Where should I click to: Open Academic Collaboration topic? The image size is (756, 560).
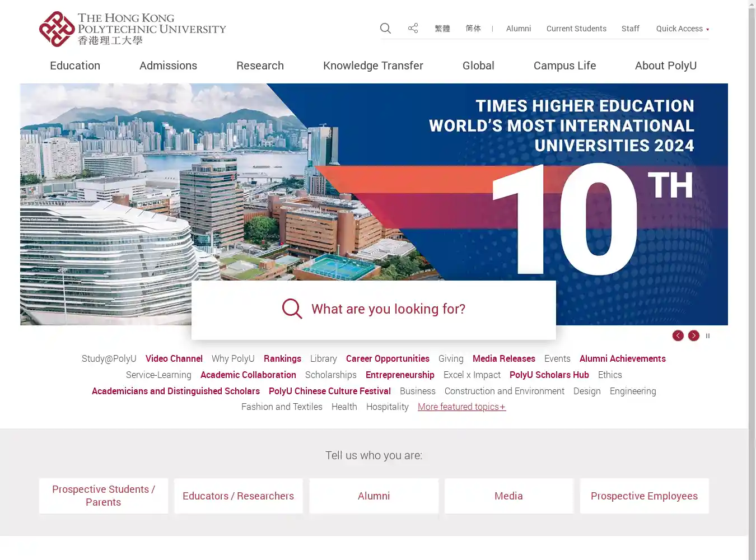pyautogui.click(x=248, y=375)
